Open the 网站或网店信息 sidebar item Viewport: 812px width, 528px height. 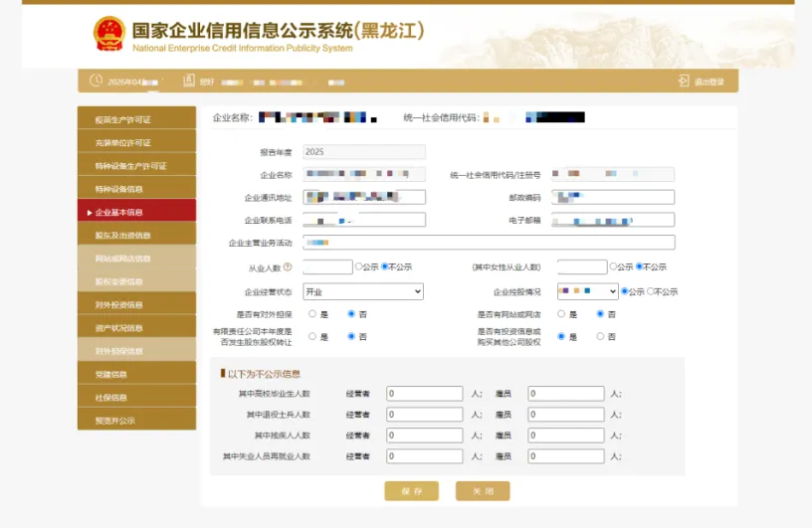(136, 259)
